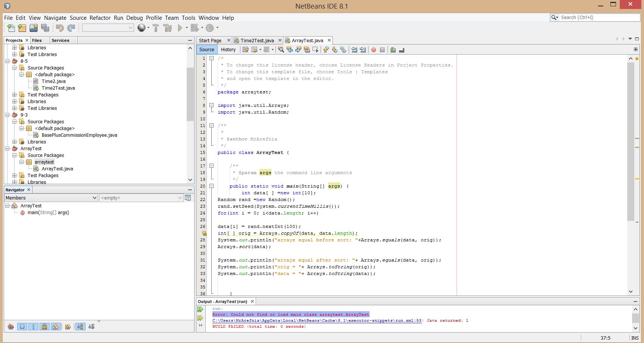Collapse the 9-3 project node
Image resolution: width=644 pixels, height=343 pixels.
(7, 115)
